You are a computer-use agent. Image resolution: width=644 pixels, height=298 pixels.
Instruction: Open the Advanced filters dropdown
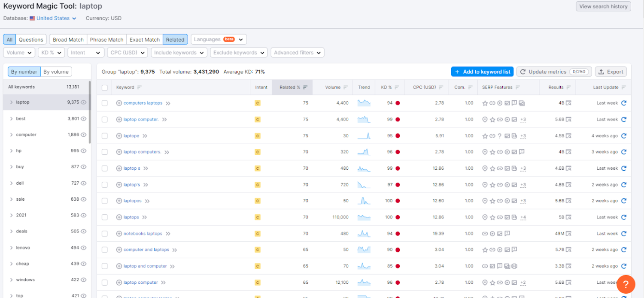[x=297, y=53]
